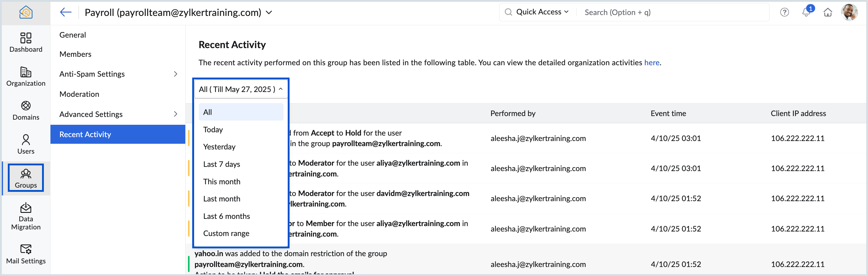
Task: Click the home icon in header
Action: click(827, 13)
